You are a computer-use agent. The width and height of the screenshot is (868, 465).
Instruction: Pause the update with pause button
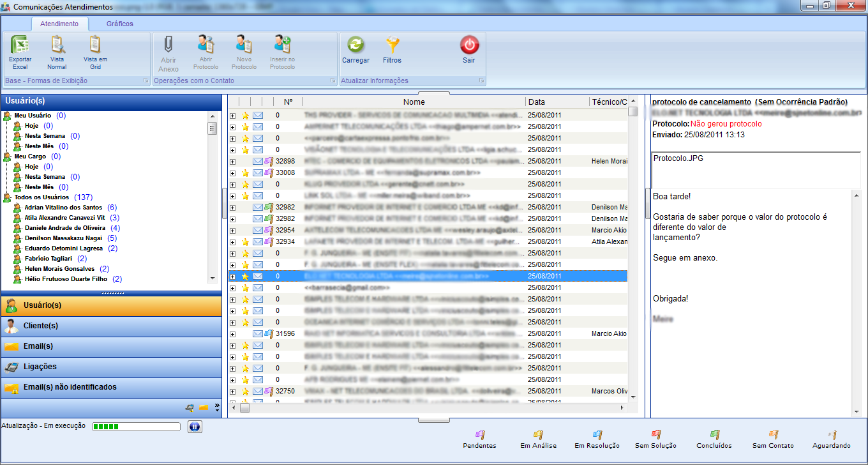coord(195,427)
